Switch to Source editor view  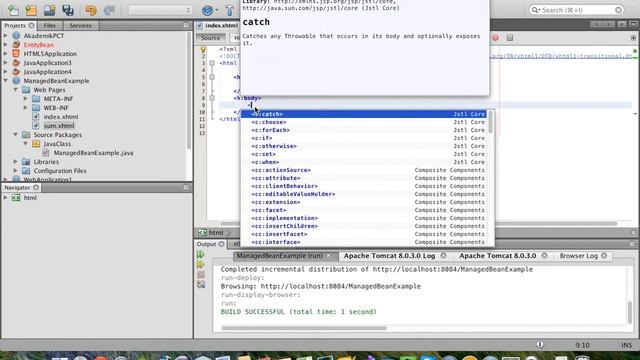(x=211, y=38)
